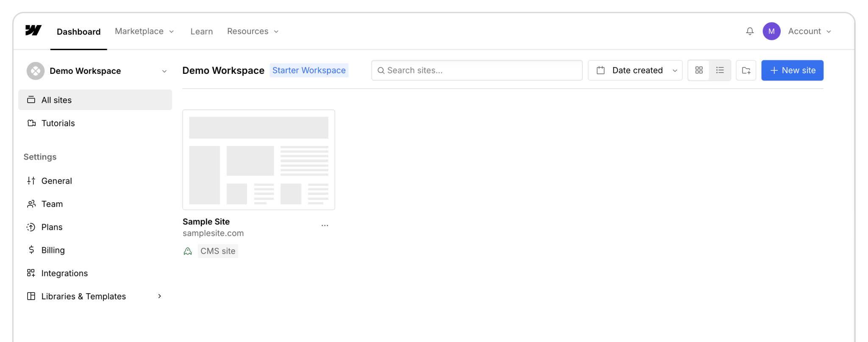Click the Libraries & Templates layout icon
868x342 pixels.
[31, 296]
